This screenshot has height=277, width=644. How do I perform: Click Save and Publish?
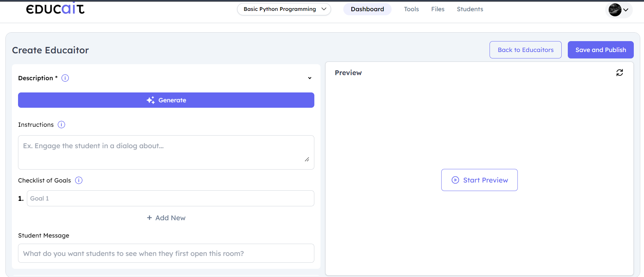click(600, 50)
